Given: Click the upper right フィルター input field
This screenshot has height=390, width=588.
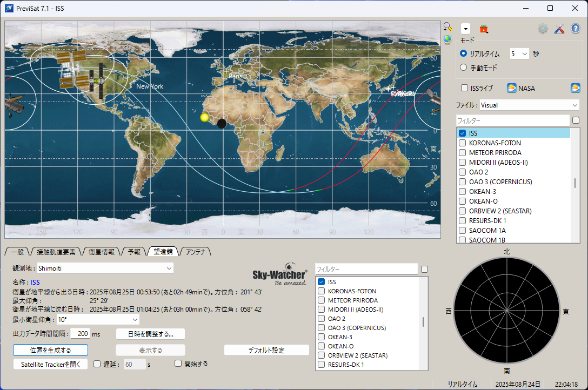Looking at the screenshot, I should (513, 120).
